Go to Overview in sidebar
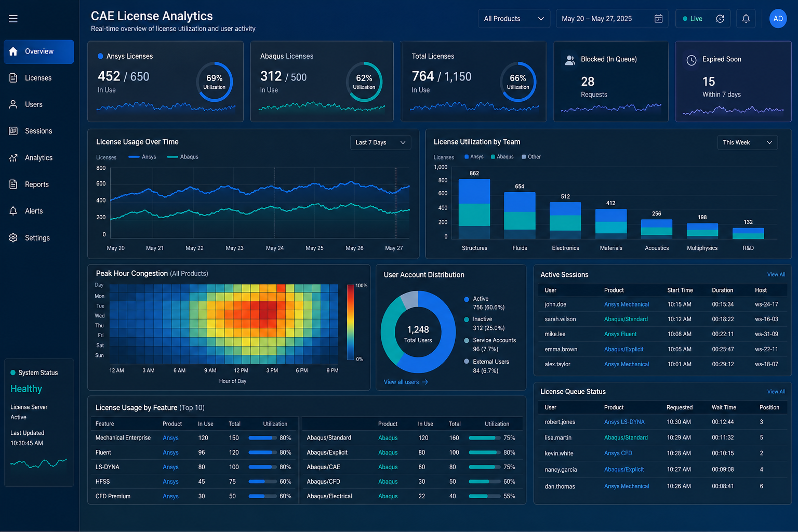The height and width of the screenshot is (532, 798). (x=39, y=51)
